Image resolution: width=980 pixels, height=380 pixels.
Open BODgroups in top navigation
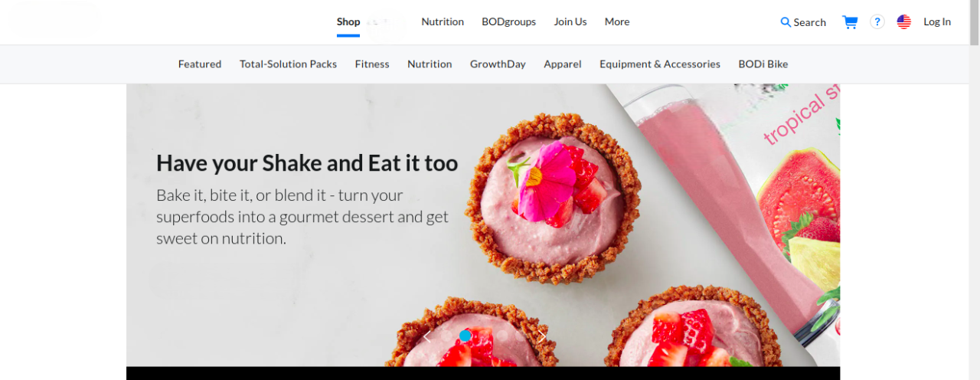click(x=509, y=21)
